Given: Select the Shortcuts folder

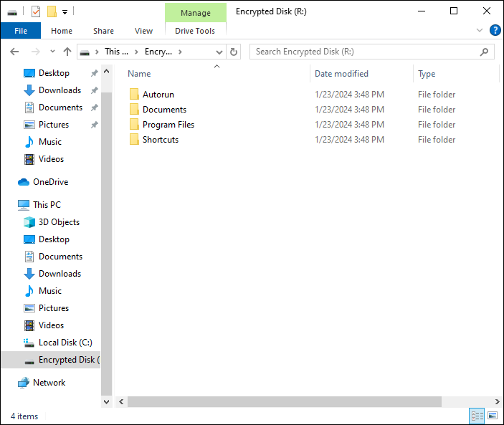Looking at the screenshot, I should click(x=161, y=140).
